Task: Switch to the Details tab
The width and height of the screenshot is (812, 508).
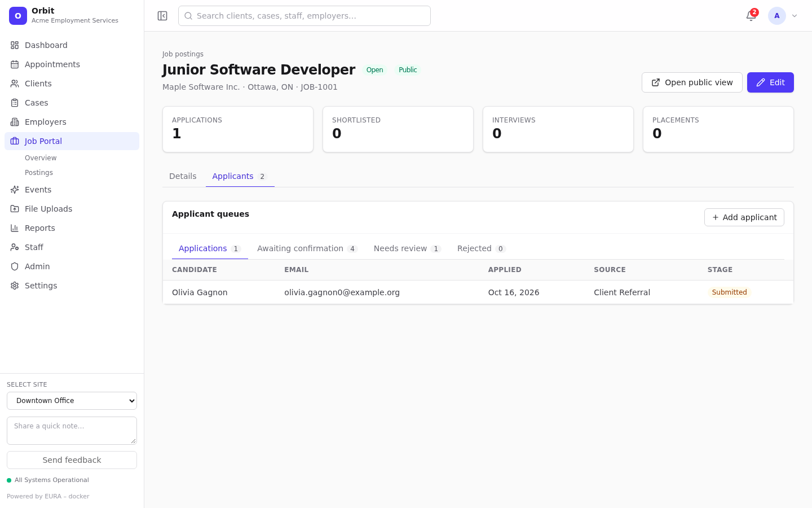Action: pyautogui.click(x=183, y=176)
